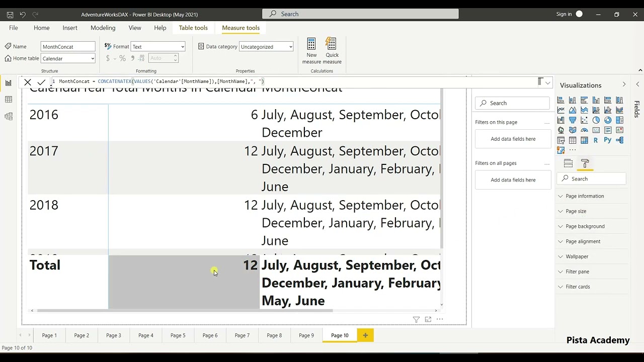Switch to Page 9 tab
The width and height of the screenshot is (644, 362).
point(306,335)
